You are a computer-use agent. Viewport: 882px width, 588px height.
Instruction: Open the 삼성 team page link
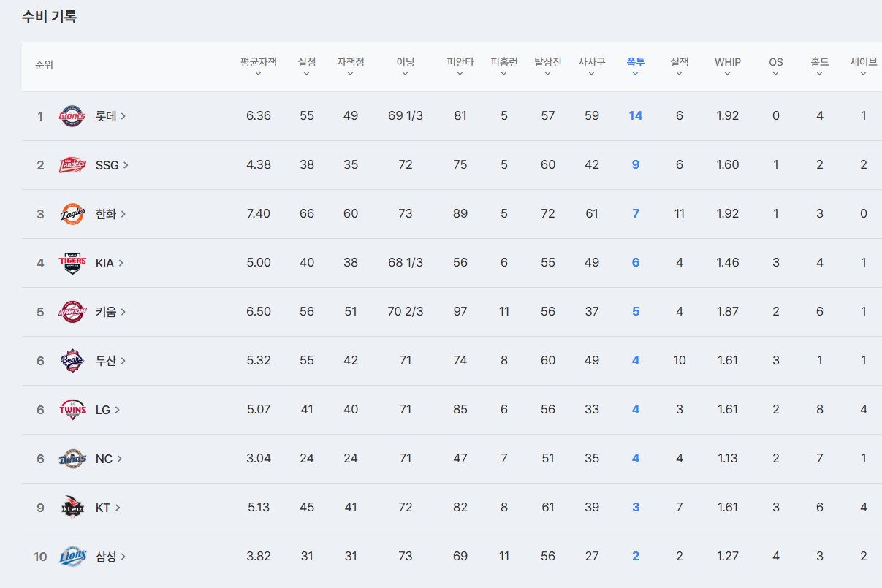pos(110,557)
